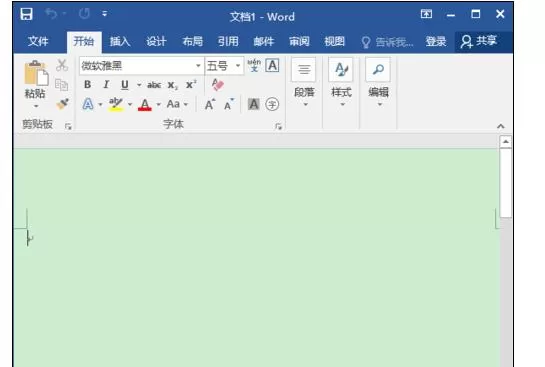Image resolution: width=545 pixels, height=367 pixels.
Task: Open the 编辑 editing group
Action: [378, 83]
